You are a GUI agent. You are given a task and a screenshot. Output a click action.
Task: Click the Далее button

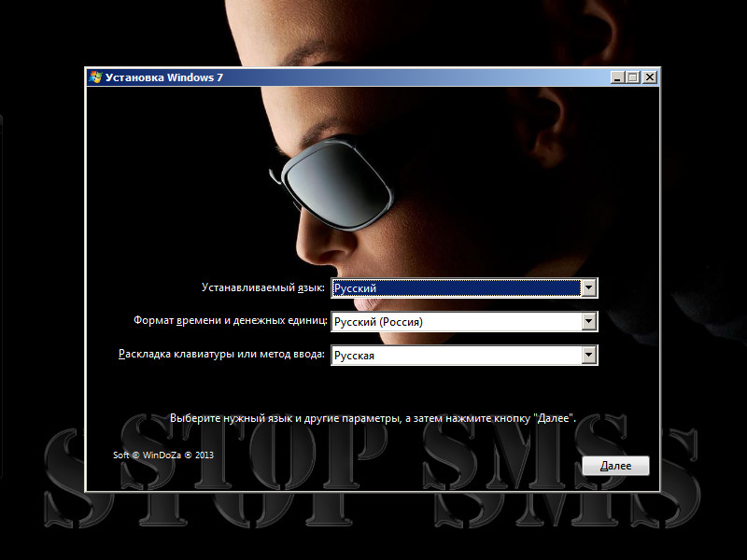pyautogui.click(x=615, y=466)
